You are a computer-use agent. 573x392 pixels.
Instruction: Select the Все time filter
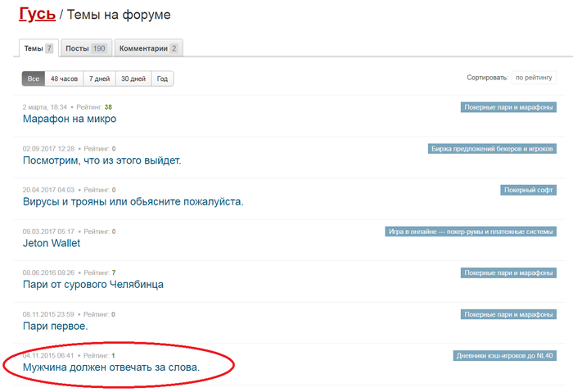[34, 79]
